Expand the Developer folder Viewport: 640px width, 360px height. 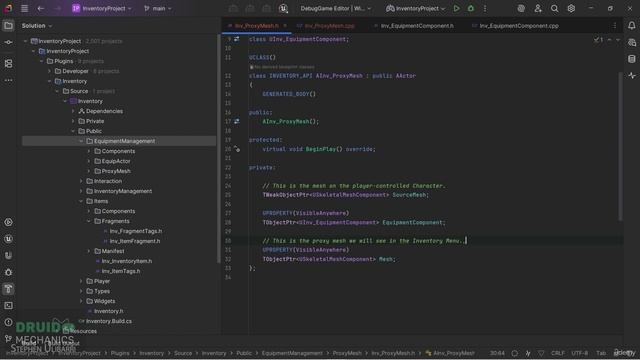click(49, 71)
